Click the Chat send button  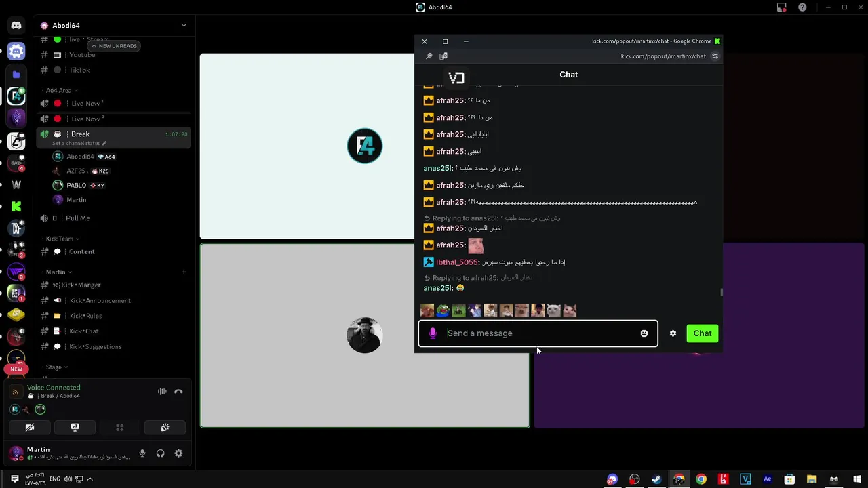pos(703,333)
